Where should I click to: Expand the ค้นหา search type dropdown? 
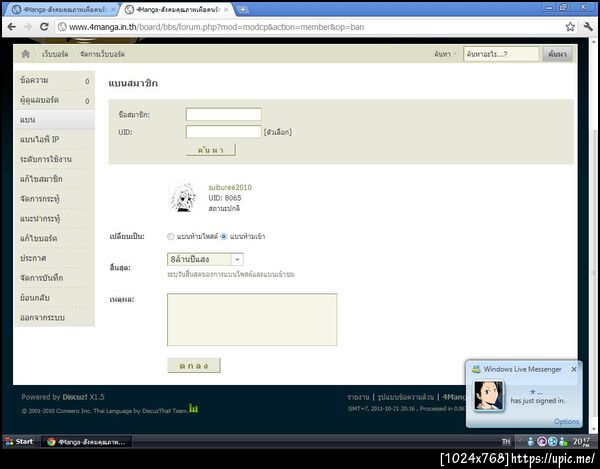point(445,54)
